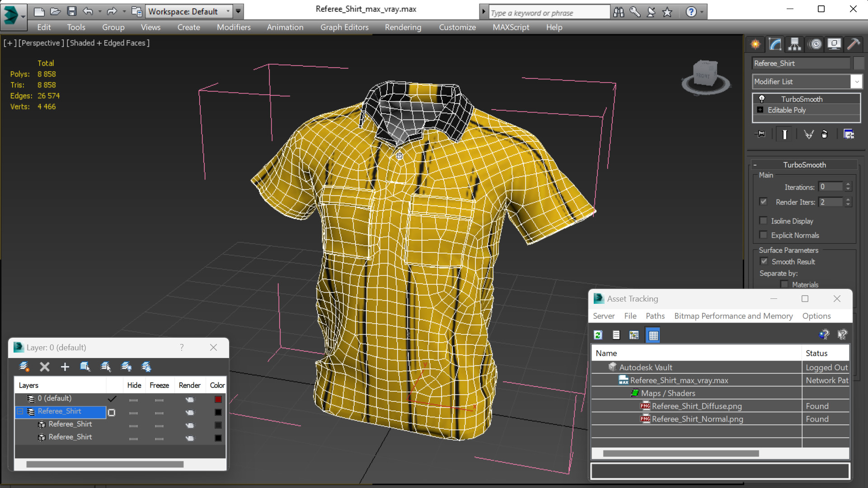Open the Display command panel tab
868x488 pixels.
pos(834,44)
